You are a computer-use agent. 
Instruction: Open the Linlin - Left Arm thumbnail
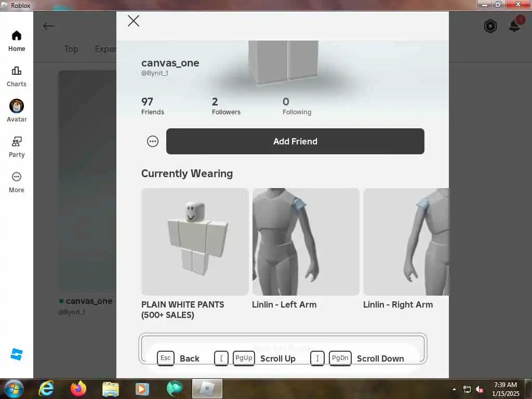(x=305, y=242)
